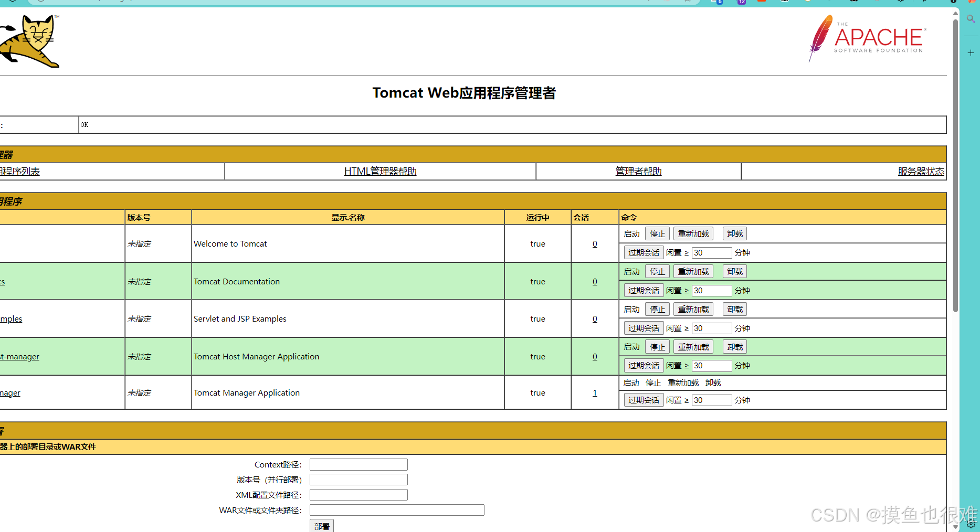Undeploy the Servlet and JSP Examples application
The image size is (980, 532).
tap(735, 310)
